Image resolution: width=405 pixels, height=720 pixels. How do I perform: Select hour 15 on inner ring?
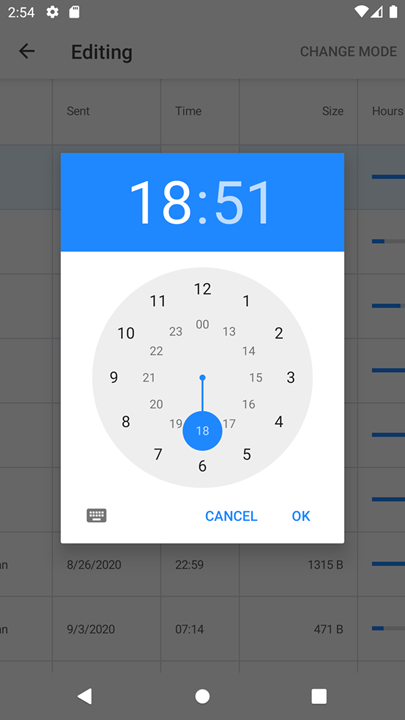click(256, 377)
